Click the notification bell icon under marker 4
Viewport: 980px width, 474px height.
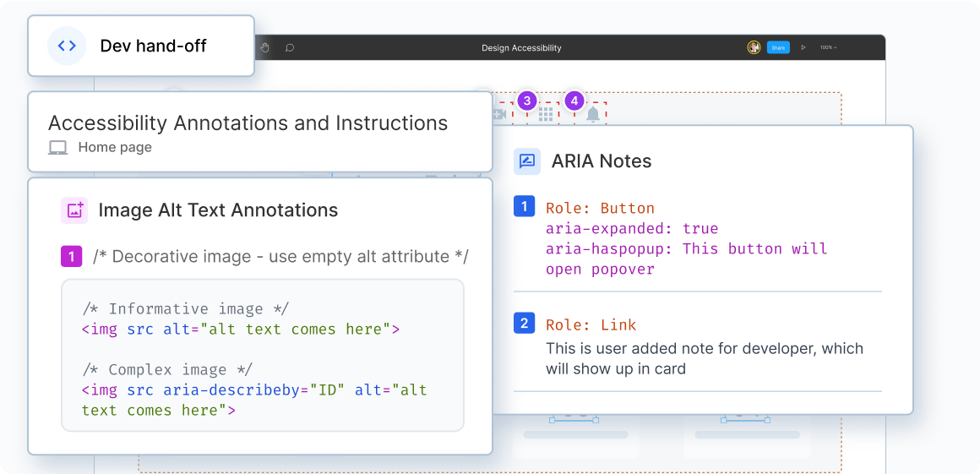[x=593, y=115]
